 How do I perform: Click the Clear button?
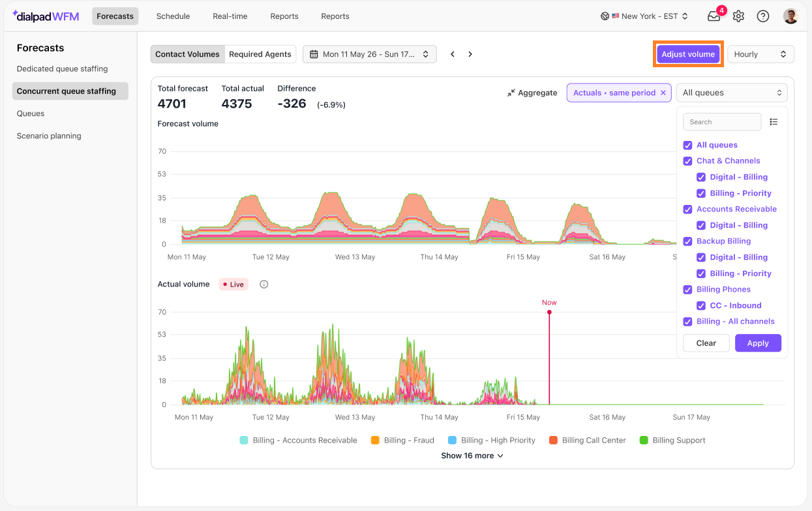(706, 343)
